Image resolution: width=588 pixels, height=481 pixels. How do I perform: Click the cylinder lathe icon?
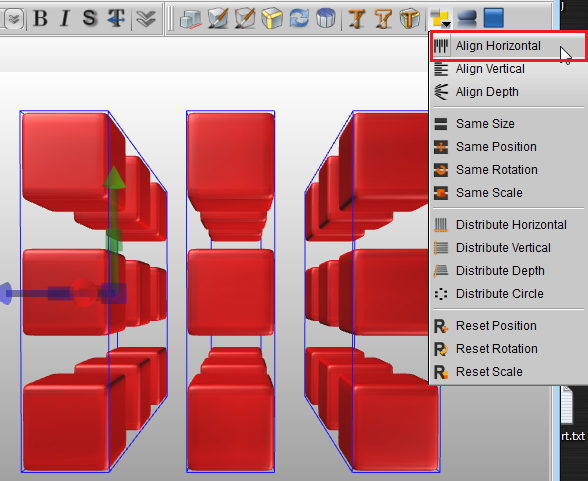[x=326, y=18]
